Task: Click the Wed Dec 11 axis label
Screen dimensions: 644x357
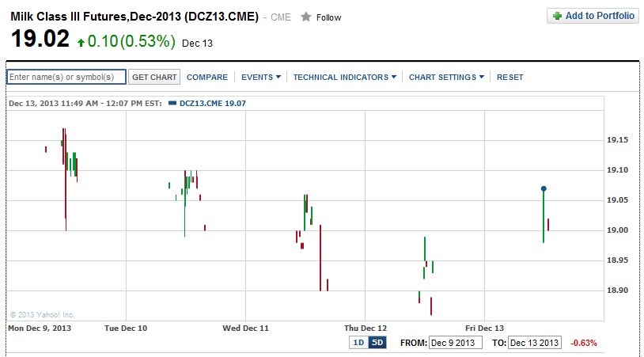Action: tap(245, 329)
